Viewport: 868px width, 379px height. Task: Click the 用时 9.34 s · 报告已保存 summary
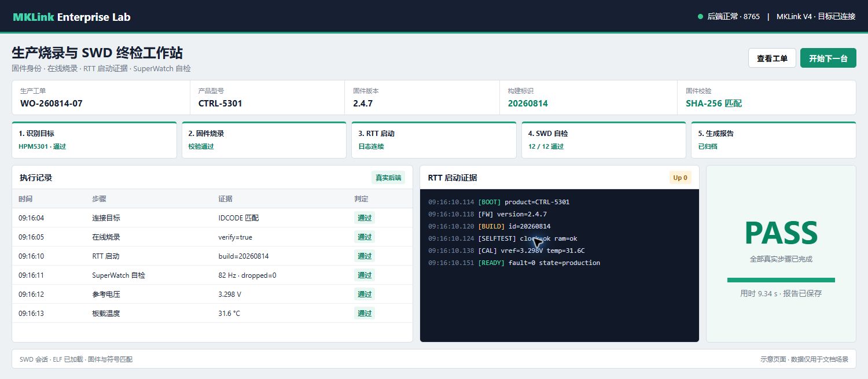(x=781, y=293)
